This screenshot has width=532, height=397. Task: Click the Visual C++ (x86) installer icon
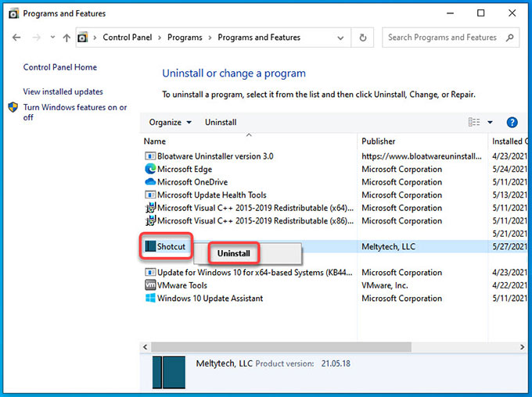click(150, 220)
